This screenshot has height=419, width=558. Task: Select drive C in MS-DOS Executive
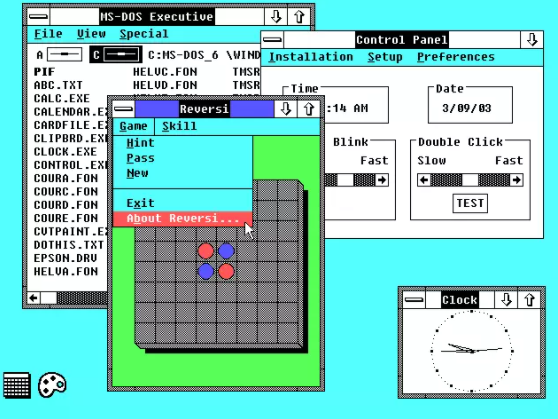click(116, 55)
